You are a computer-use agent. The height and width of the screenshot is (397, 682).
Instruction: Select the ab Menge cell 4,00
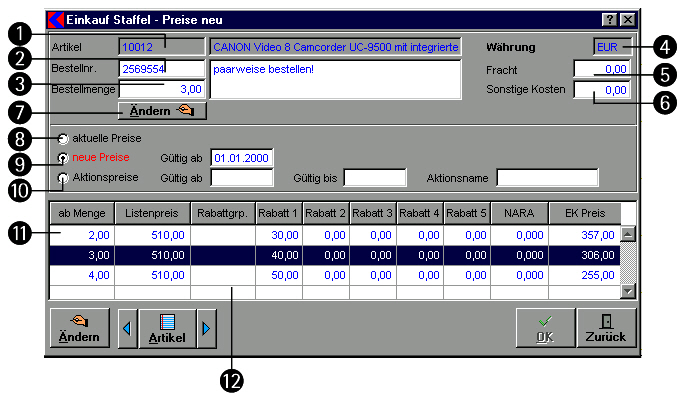tap(82, 275)
